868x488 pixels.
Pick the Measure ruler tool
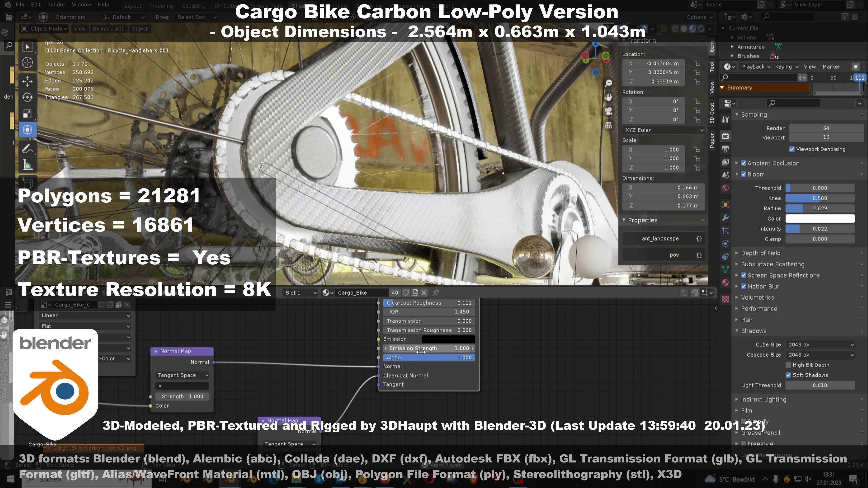coord(28,165)
